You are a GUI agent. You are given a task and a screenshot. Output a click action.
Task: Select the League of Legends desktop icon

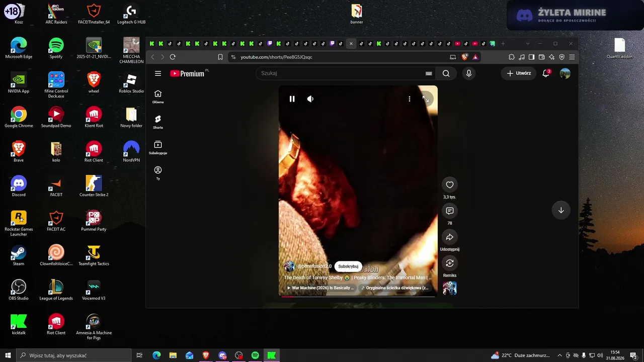point(56,290)
